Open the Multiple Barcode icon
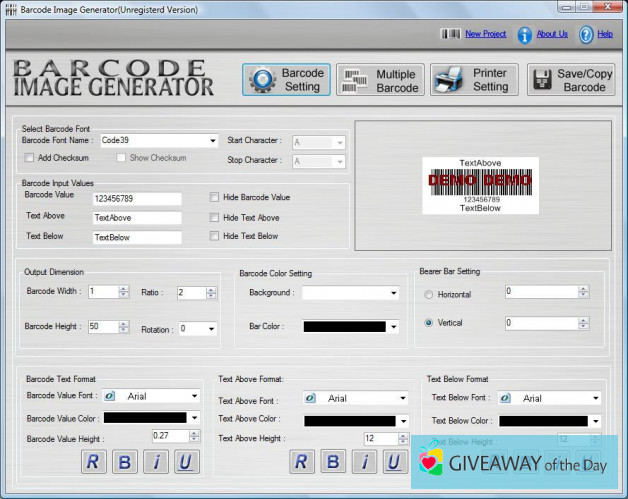This screenshot has height=499, width=628. point(353,81)
